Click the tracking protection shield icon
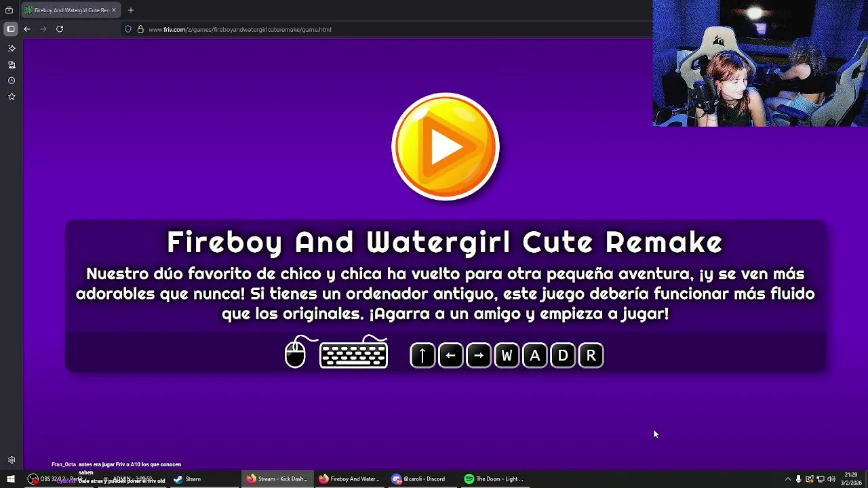The width and height of the screenshot is (868, 488). pos(127,29)
